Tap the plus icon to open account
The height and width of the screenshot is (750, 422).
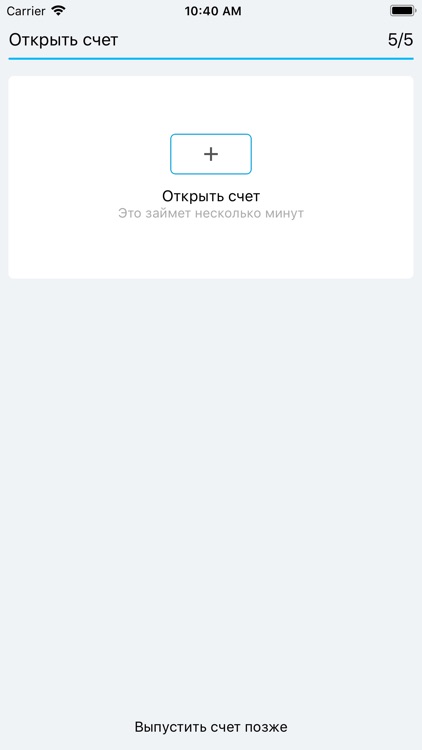211,154
